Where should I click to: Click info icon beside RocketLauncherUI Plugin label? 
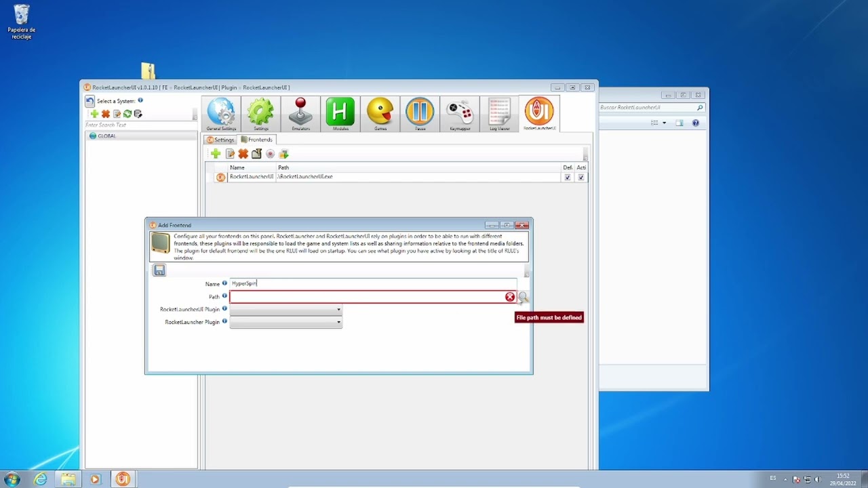pos(224,308)
